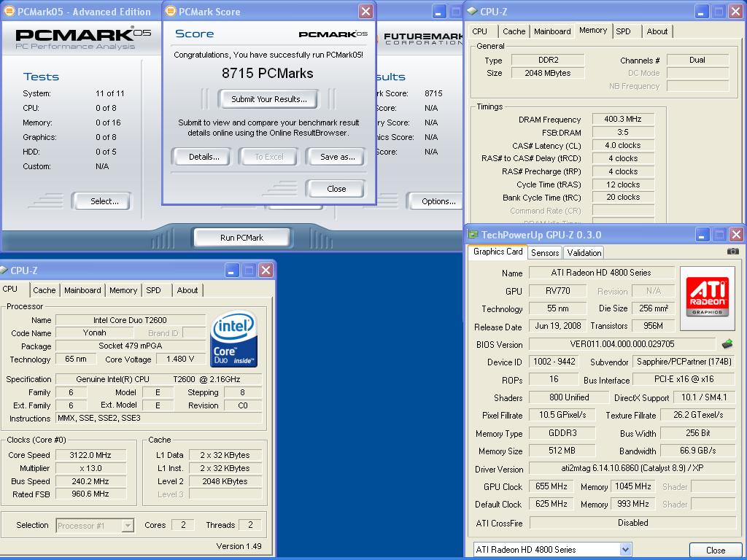Click the PCMark05 Advanced Edition title icon
The image size is (747, 560).
click(x=9, y=12)
